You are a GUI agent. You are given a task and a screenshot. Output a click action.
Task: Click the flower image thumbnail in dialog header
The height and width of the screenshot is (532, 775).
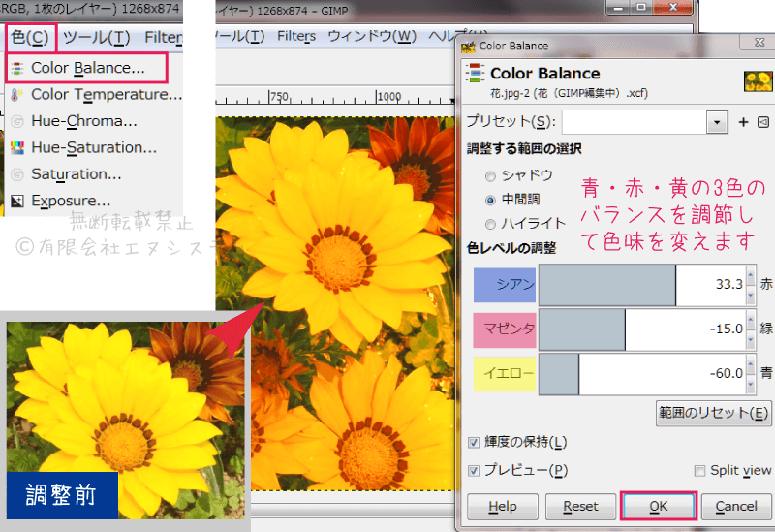[758, 81]
